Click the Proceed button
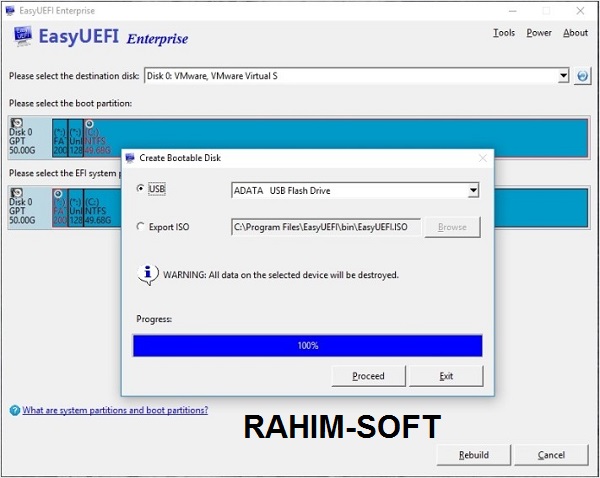Viewport: 600px width, 478px height. (x=368, y=376)
